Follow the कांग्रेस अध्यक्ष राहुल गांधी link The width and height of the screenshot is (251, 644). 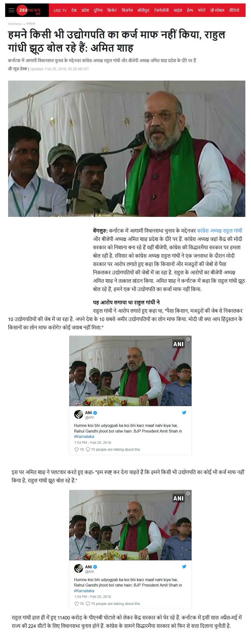pyautogui.click(x=220, y=231)
